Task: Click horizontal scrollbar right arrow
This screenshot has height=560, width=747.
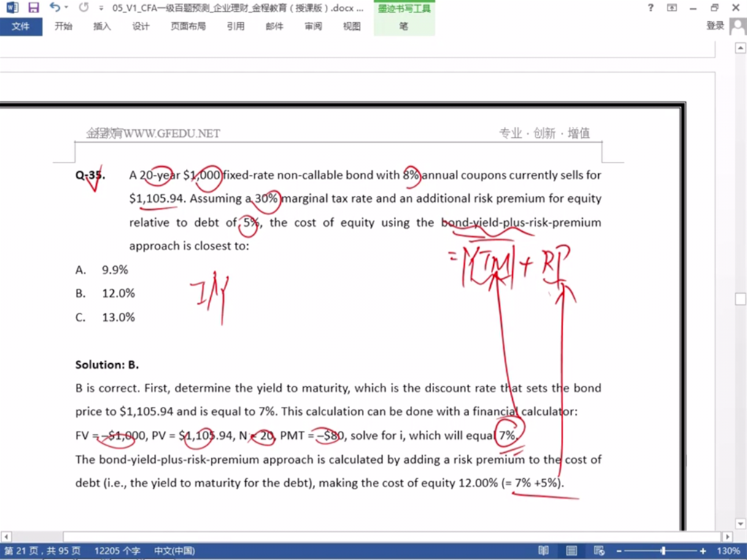Action: click(x=727, y=537)
